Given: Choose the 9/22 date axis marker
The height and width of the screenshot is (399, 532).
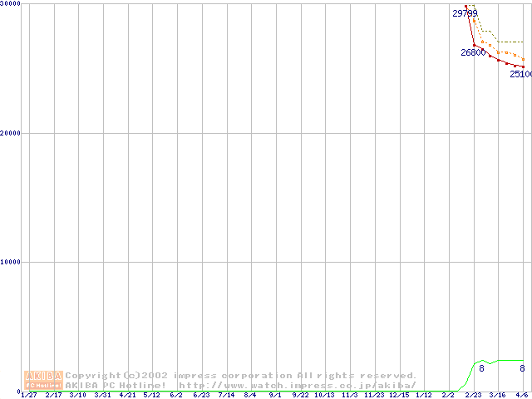Looking at the screenshot, I should point(300,395).
